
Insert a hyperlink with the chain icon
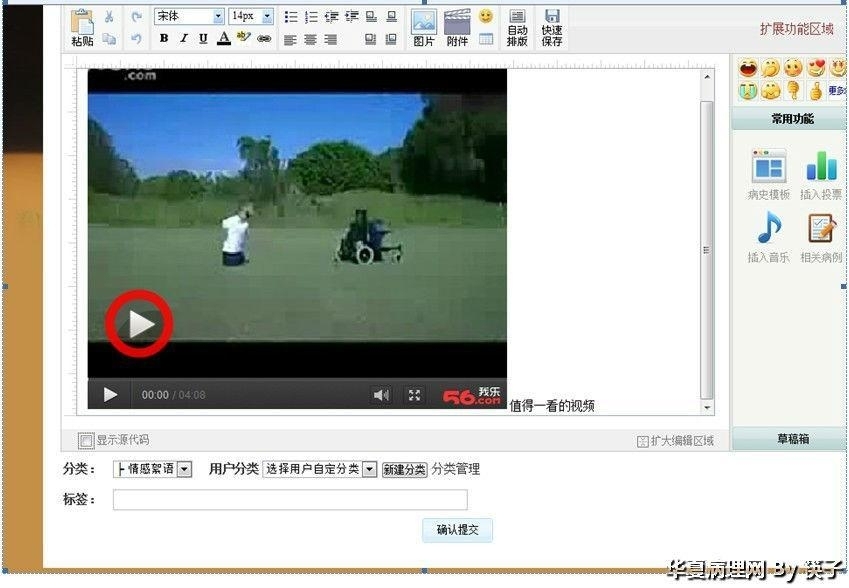(264, 38)
